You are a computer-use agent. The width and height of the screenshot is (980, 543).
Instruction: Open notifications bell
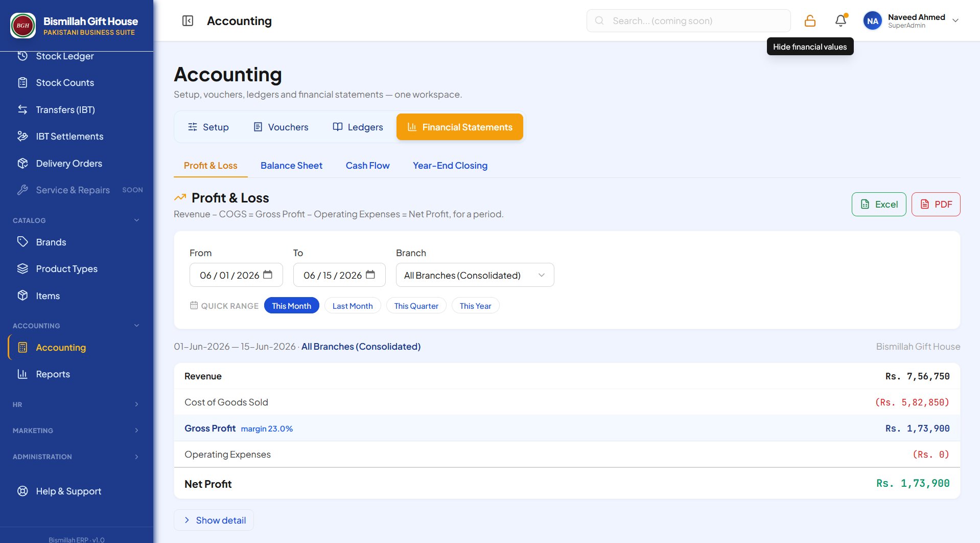(x=841, y=21)
